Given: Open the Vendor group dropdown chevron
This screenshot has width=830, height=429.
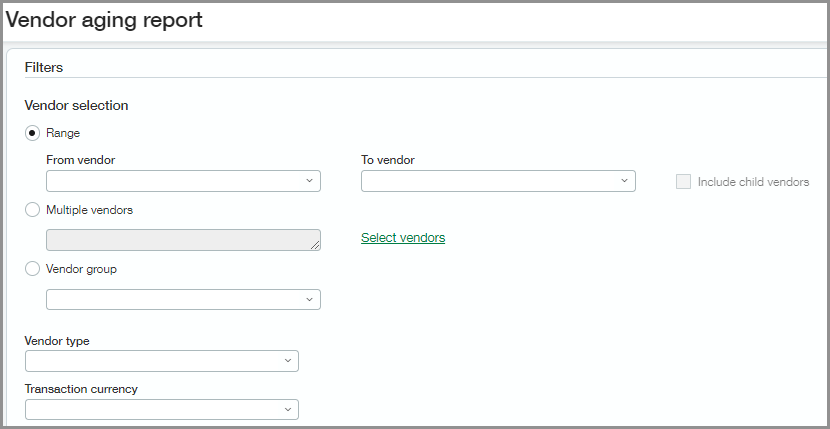Looking at the screenshot, I should [x=309, y=300].
